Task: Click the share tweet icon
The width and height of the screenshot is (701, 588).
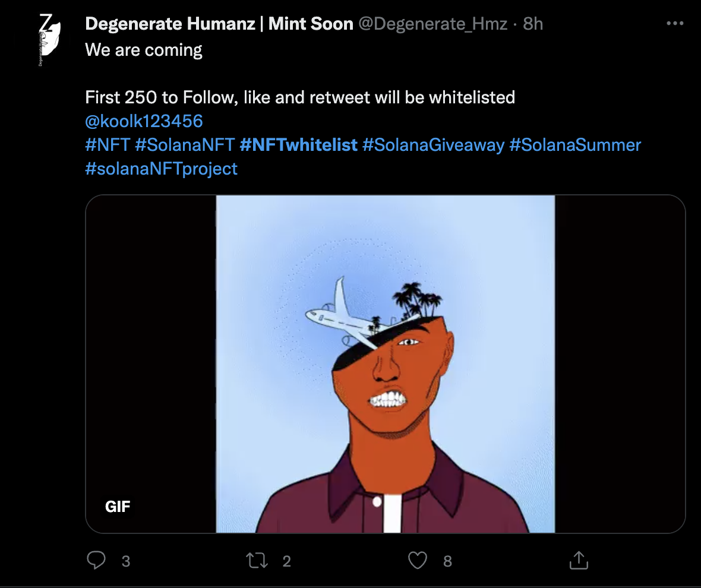Action: pyautogui.click(x=579, y=561)
